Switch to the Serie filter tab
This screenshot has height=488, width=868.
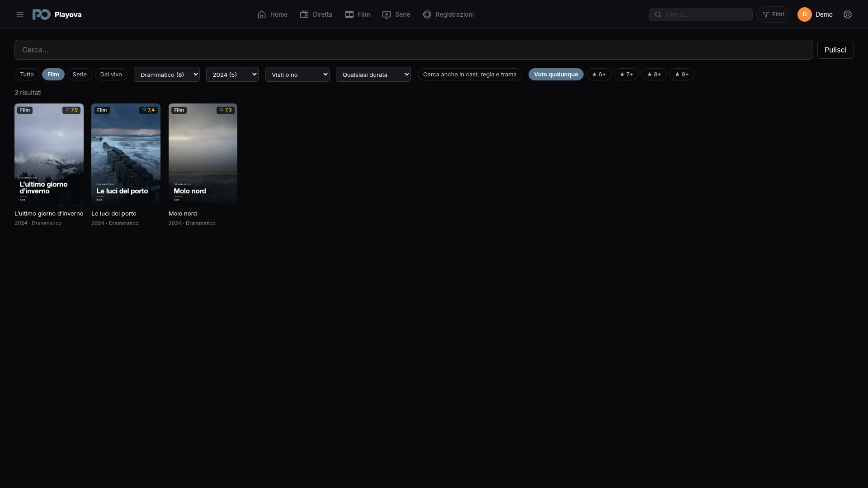pos(80,75)
